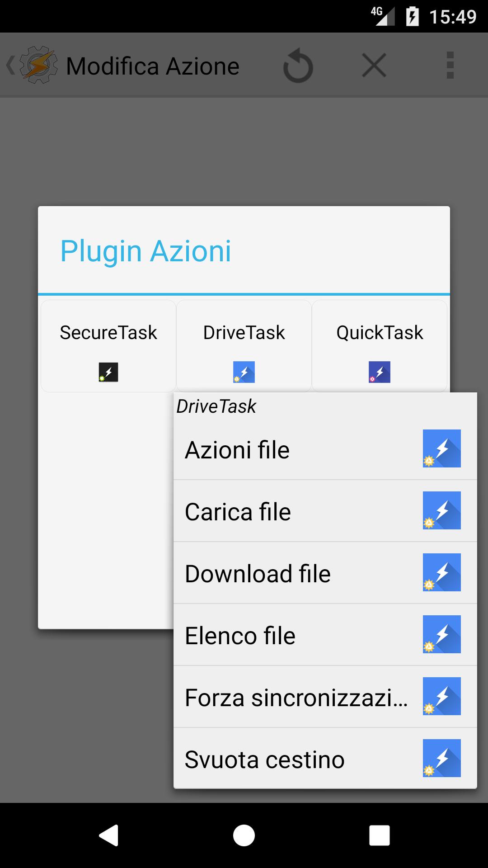
Task: Tap the icon beside Svuota cestino
Action: pos(442,758)
